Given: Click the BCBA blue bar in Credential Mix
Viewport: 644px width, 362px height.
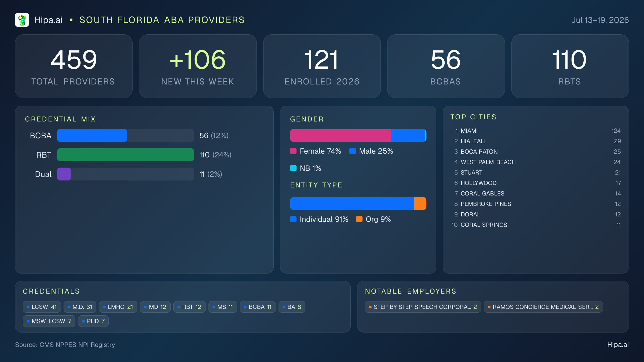Looking at the screenshot, I should (92, 135).
